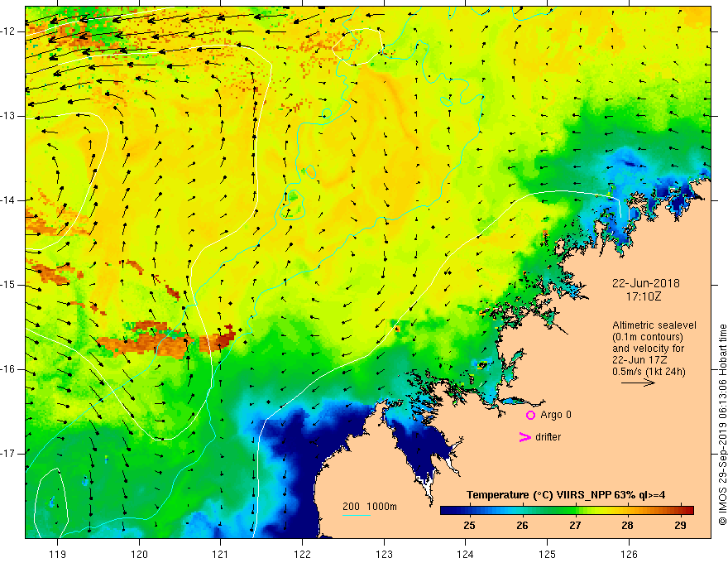728x563 pixels.
Task: Click the '22-Jun-2018' date label
Action: coord(646,283)
